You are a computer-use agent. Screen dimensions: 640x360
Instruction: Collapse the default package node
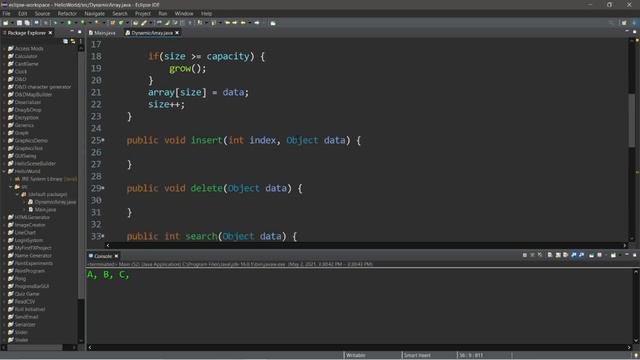[18, 195]
